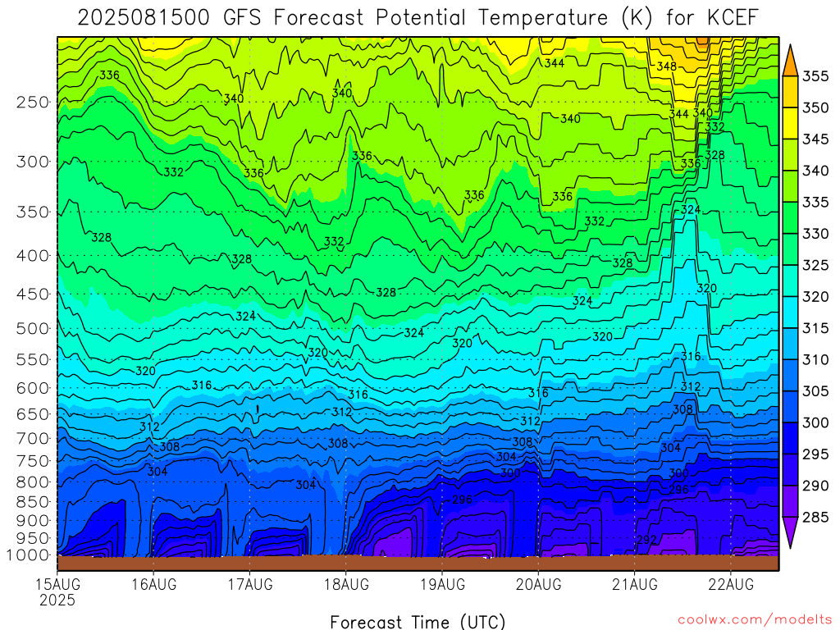Click the 350 colorbar value label

(x=815, y=107)
